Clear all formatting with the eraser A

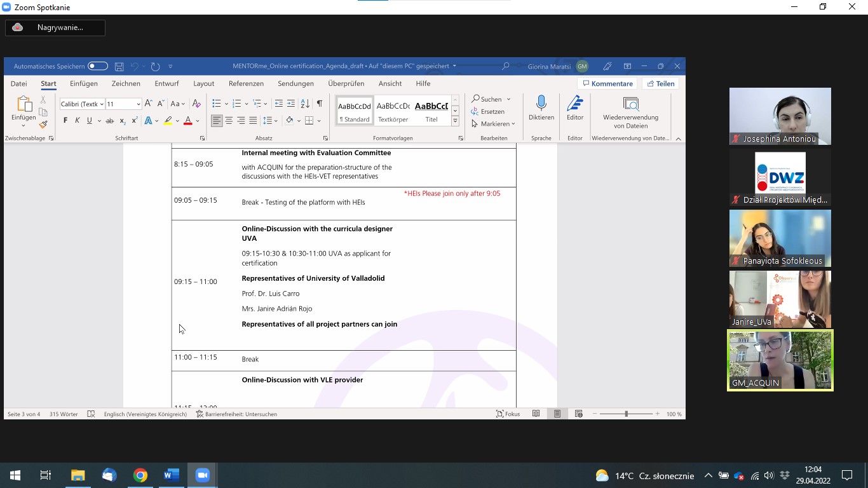196,104
